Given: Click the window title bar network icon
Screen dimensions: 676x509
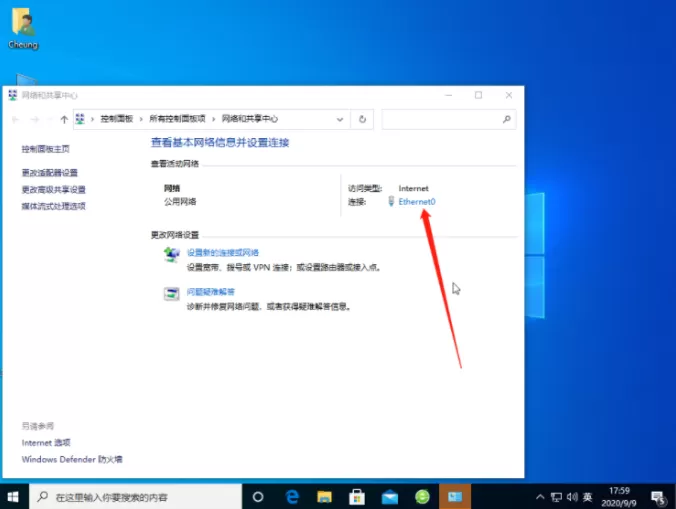Looking at the screenshot, I should [x=13, y=95].
